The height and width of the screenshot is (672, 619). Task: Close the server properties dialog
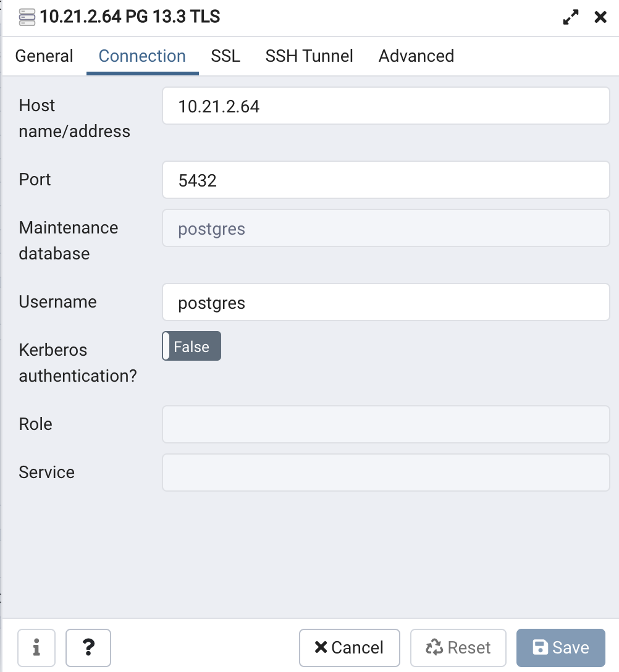[x=600, y=17]
